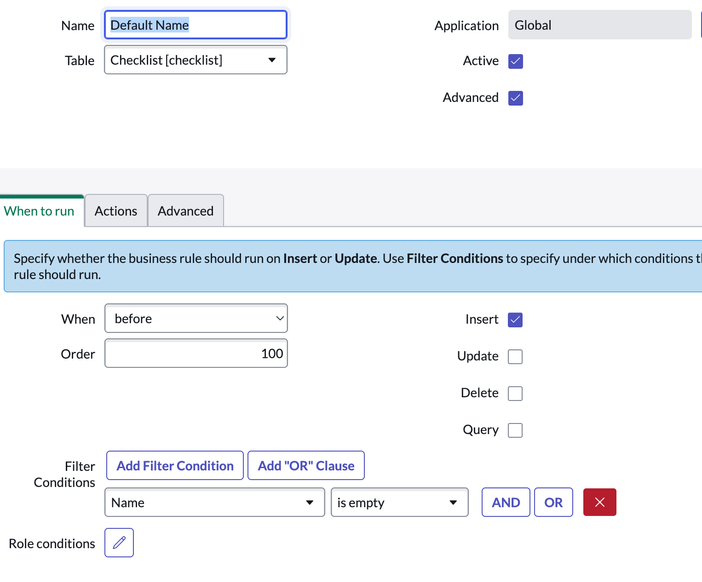This screenshot has width=702, height=582.
Task: Open the filter field dropdown showing Name
Action: click(x=214, y=502)
